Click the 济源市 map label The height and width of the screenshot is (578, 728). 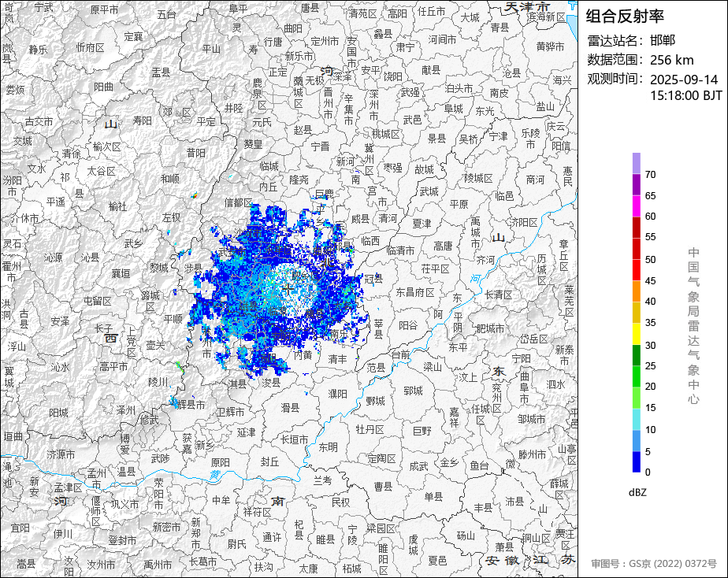coord(61,454)
